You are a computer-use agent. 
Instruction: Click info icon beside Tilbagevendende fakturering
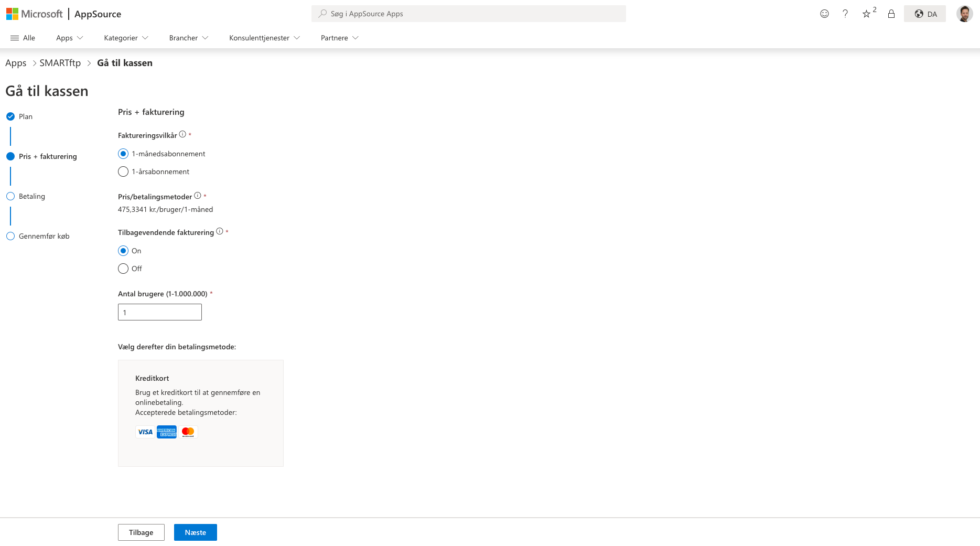click(x=220, y=231)
